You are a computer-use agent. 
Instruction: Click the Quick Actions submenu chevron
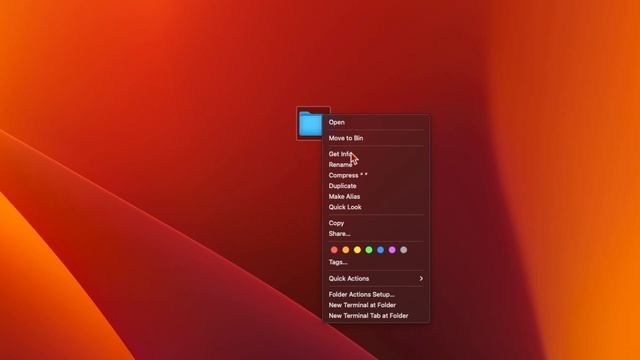point(421,278)
